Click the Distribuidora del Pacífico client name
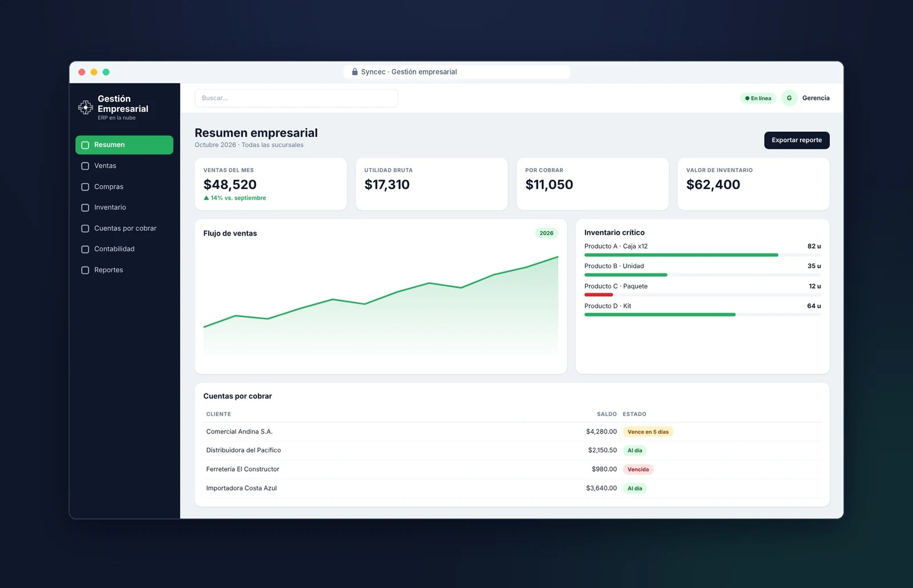Image resolution: width=913 pixels, height=588 pixels. tap(244, 451)
